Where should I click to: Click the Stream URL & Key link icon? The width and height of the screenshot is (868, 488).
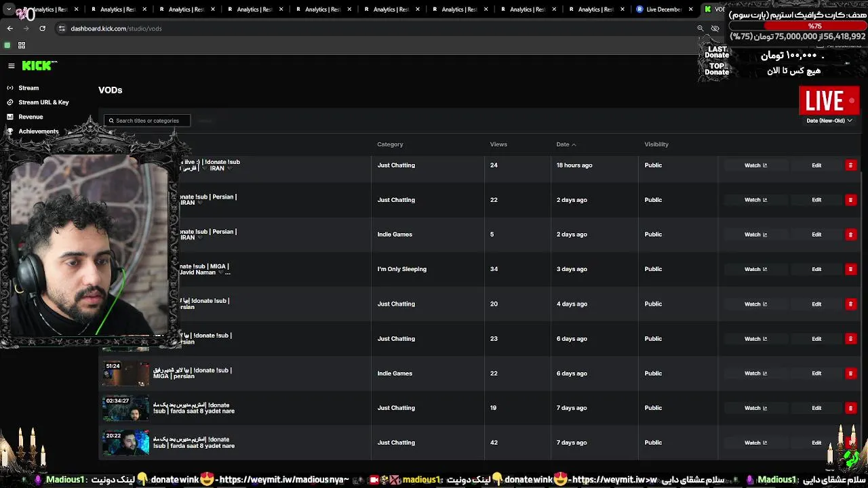click(x=10, y=102)
